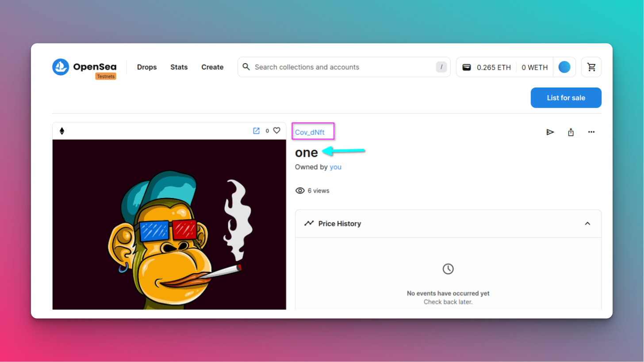Click the 'Check back later.' text
Screen dimensions: 644x362
pyautogui.click(x=448, y=302)
